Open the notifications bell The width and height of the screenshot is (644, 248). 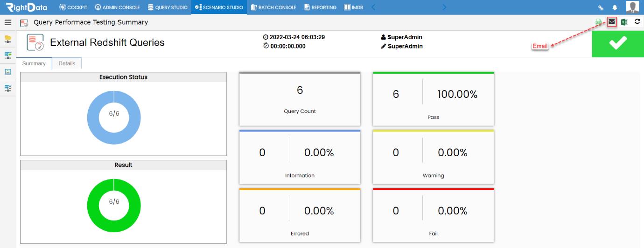point(615,7)
